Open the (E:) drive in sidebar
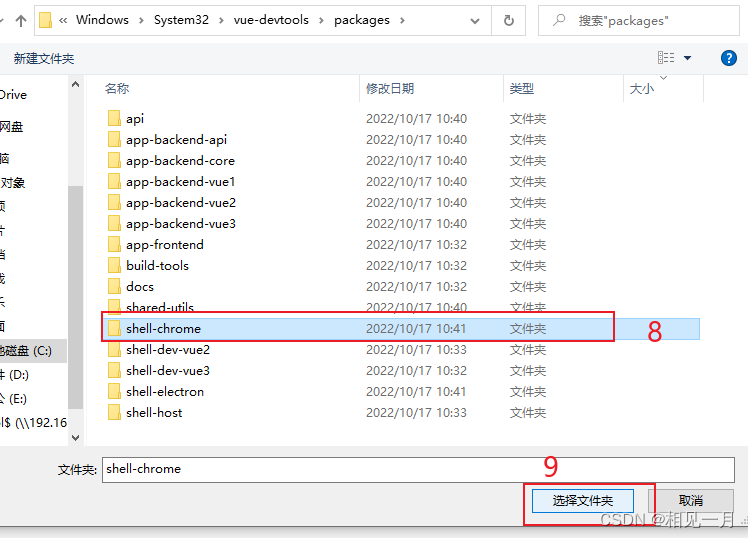Screen dimensions: 748x538 click(x=13, y=399)
